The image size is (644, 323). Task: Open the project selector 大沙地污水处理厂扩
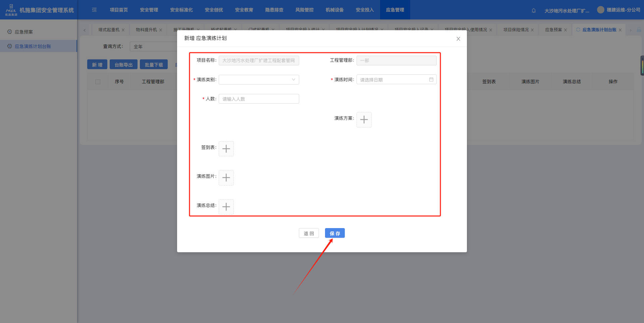567,11
